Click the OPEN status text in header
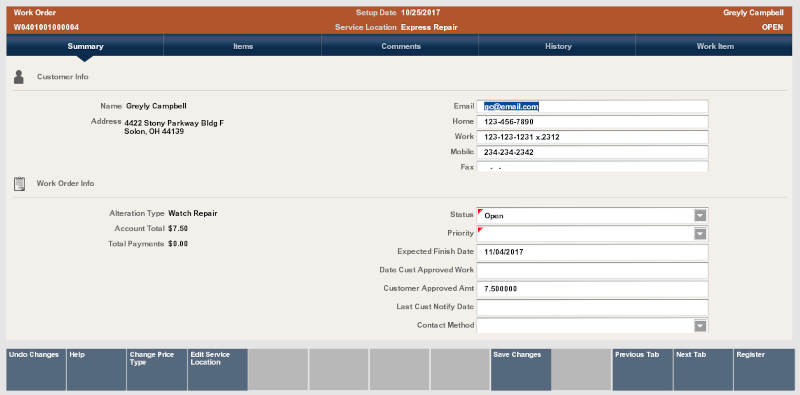This screenshot has width=800, height=395. [772, 28]
